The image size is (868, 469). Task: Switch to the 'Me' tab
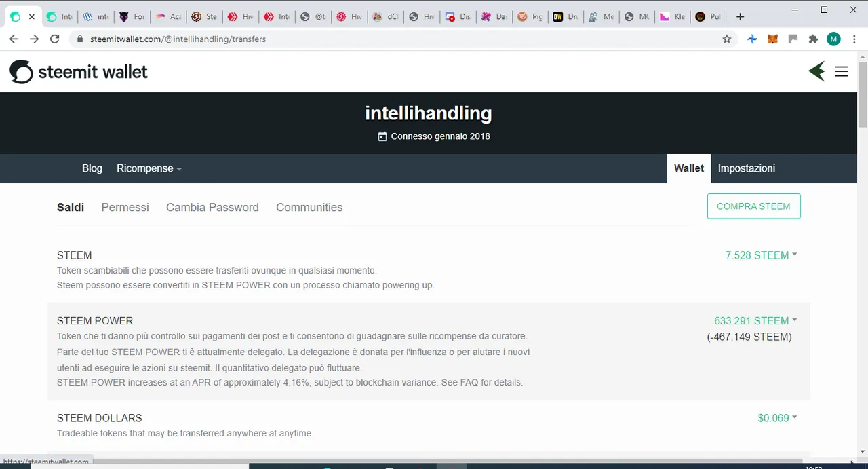601,16
